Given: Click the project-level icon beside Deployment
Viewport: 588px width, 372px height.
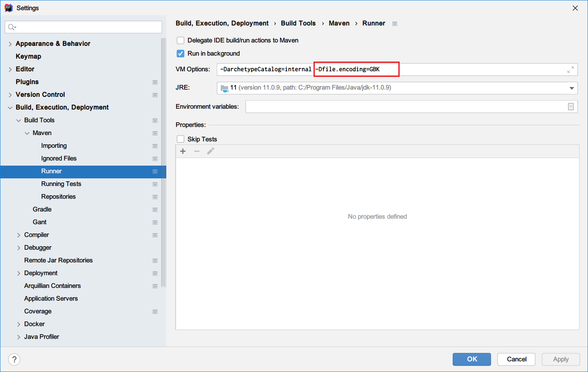Looking at the screenshot, I should pos(155,273).
